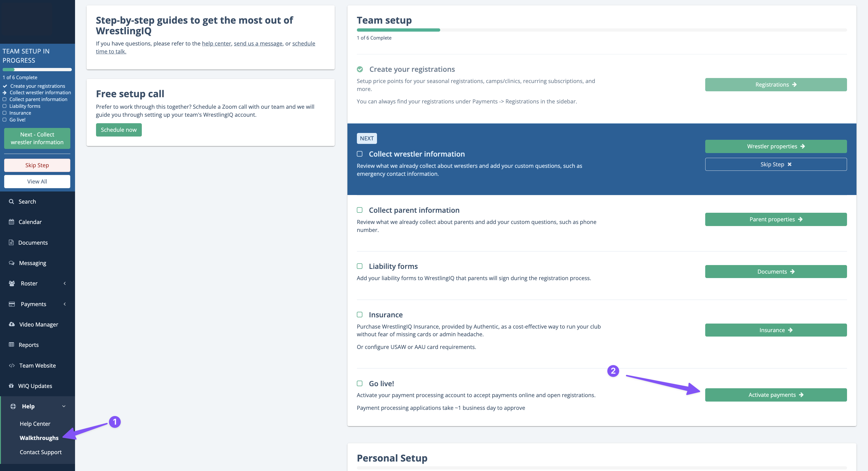Viewport: 868px width, 471px height.
Task: Click the Help life-ring icon
Action: [x=13, y=406]
